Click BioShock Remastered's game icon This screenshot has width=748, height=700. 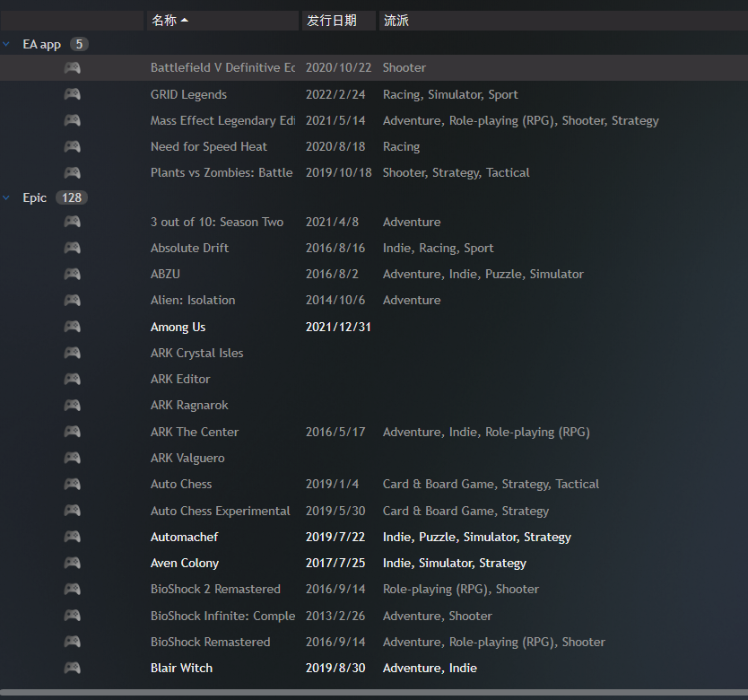tap(72, 642)
